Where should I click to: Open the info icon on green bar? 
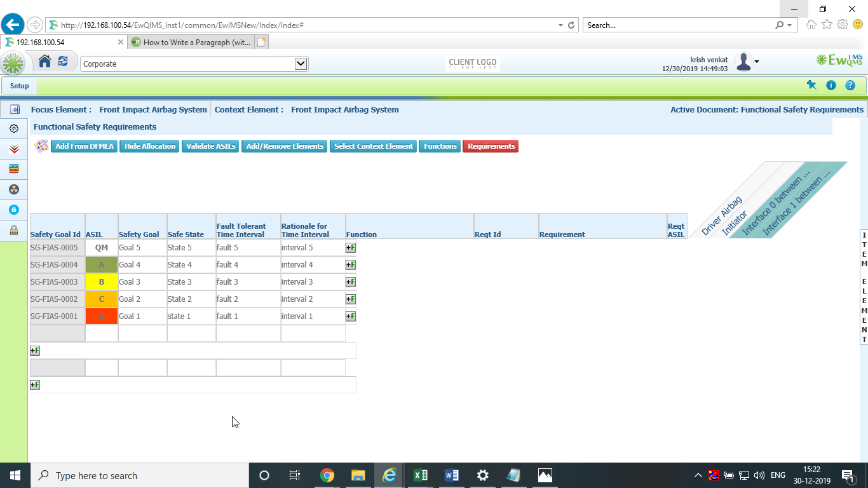point(831,85)
